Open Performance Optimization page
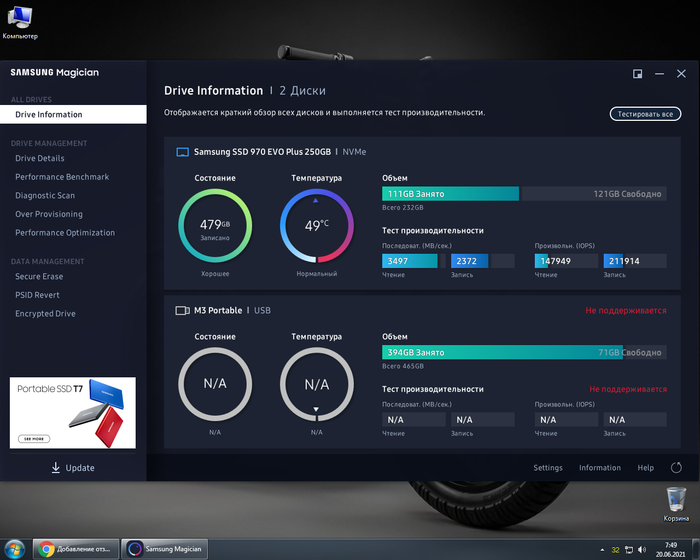Screen dimensions: 700x560 (x=65, y=233)
